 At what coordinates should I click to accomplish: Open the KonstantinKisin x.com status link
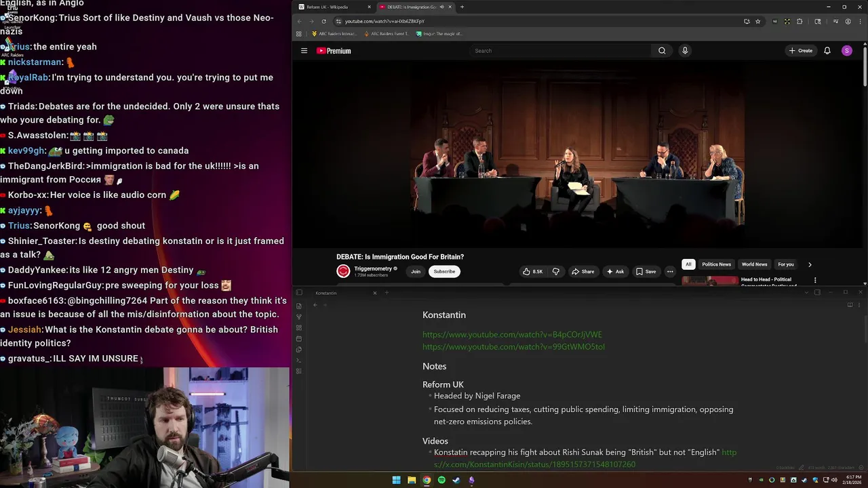tap(534, 465)
